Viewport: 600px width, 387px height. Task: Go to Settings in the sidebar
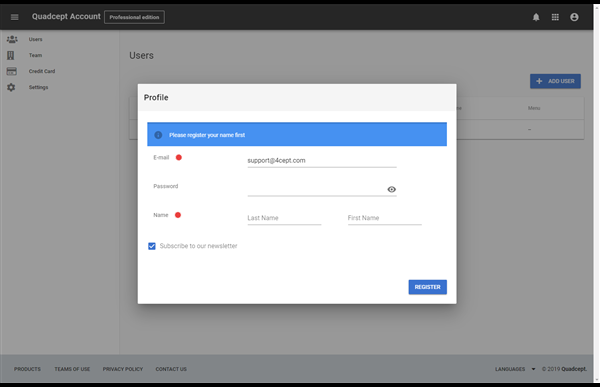[38, 87]
